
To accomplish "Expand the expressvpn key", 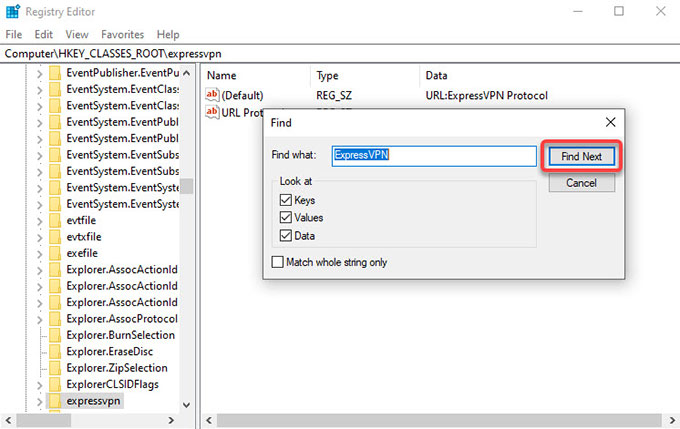I will pyautogui.click(x=39, y=402).
